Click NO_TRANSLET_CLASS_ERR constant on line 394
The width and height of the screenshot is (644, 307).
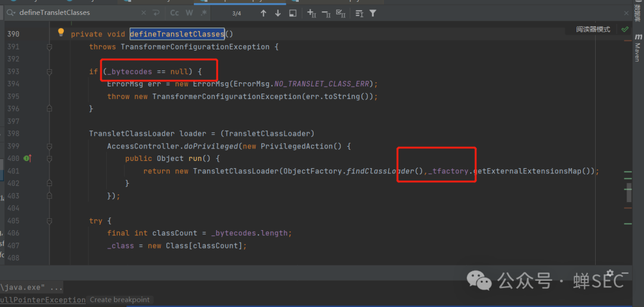click(x=321, y=84)
